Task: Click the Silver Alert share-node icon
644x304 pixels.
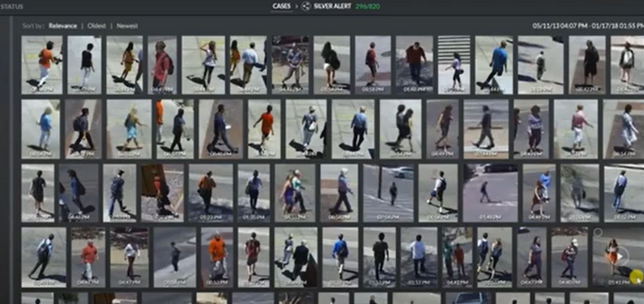Action: click(306, 6)
